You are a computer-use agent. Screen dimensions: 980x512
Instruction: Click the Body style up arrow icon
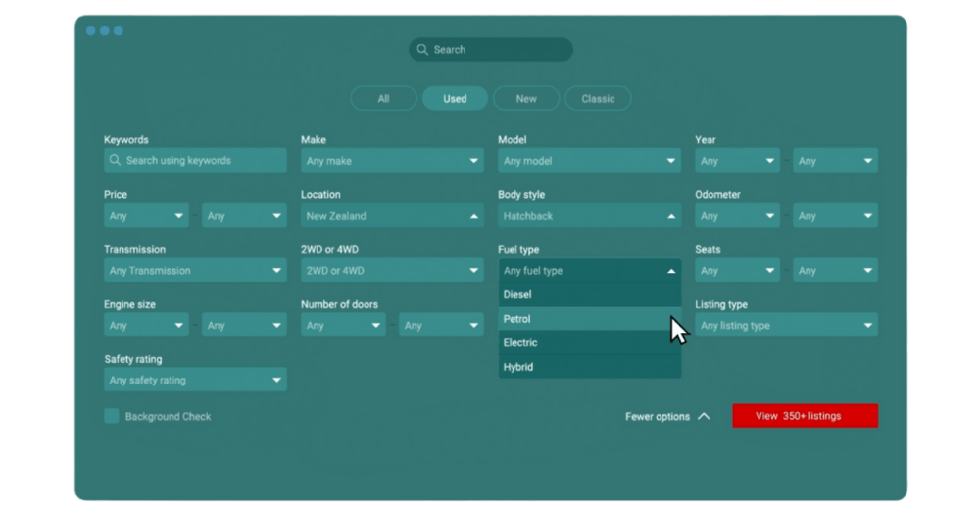click(671, 216)
